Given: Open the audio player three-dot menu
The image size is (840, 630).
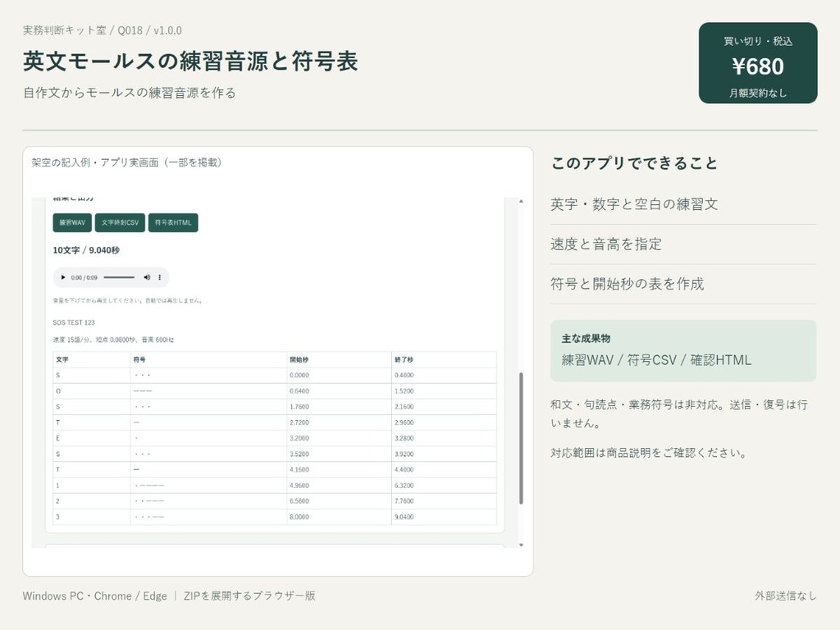Looking at the screenshot, I should (x=160, y=277).
